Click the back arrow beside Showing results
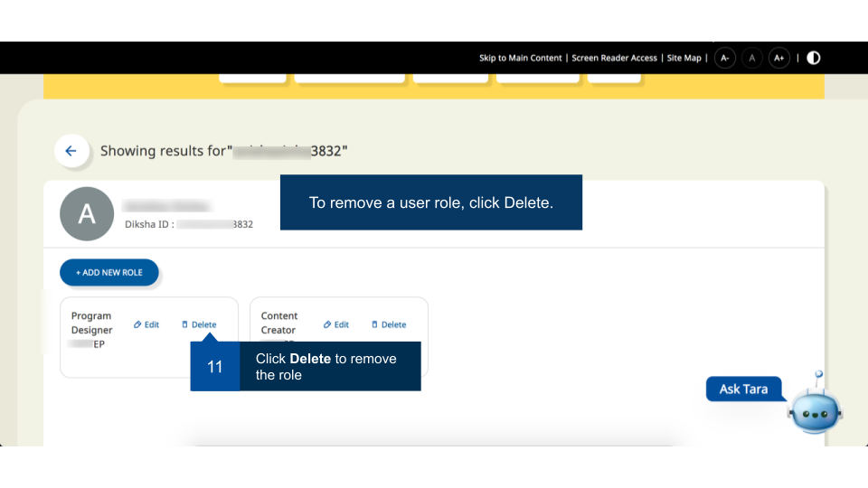The height and width of the screenshot is (488, 868). (71, 151)
